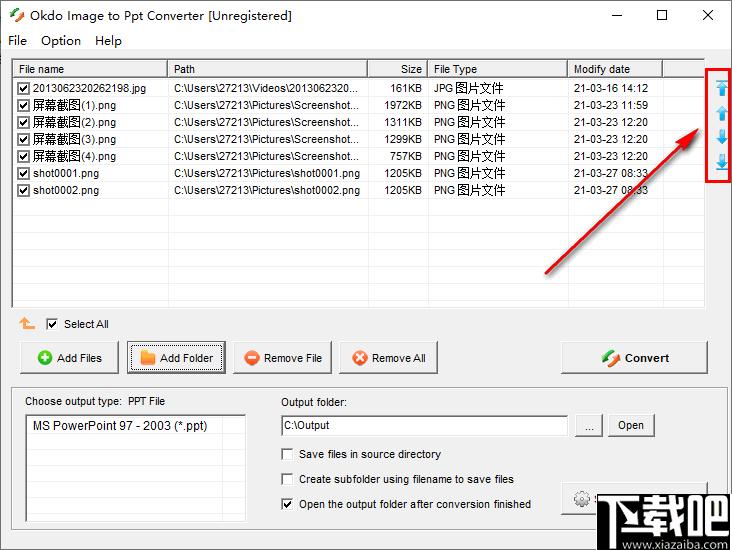Uncheck shot0001.png checkbox

pos(23,173)
